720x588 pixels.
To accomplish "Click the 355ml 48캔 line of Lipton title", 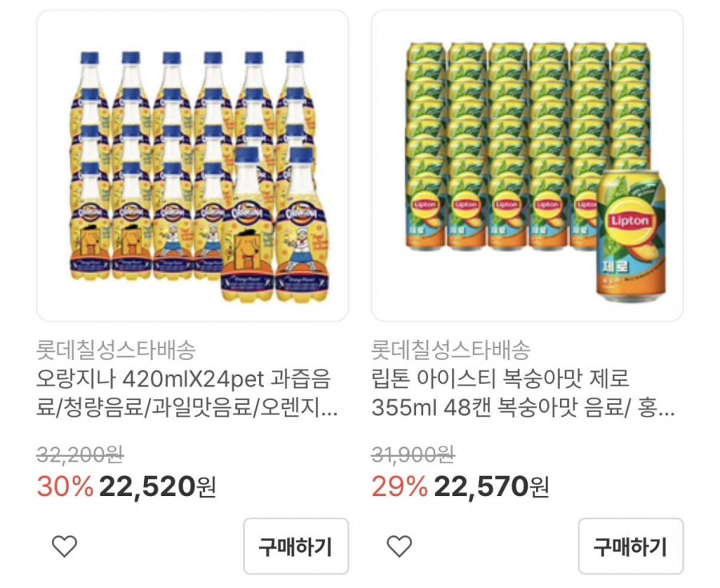I will (x=523, y=408).
